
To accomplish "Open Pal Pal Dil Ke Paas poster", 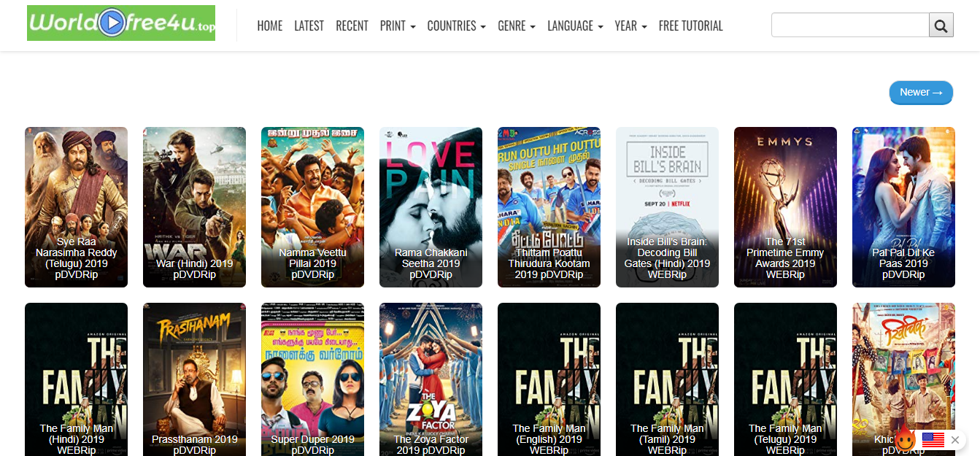I will tap(903, 207).
